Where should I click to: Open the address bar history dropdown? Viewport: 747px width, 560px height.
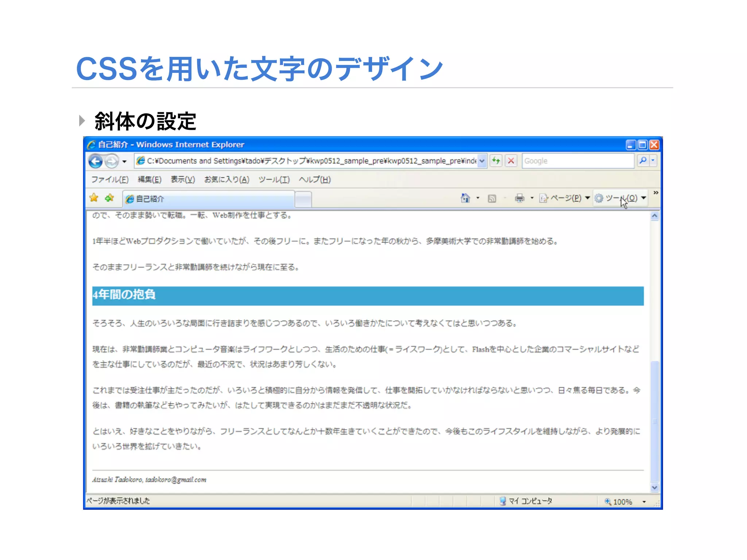click(x=482, y=161)
